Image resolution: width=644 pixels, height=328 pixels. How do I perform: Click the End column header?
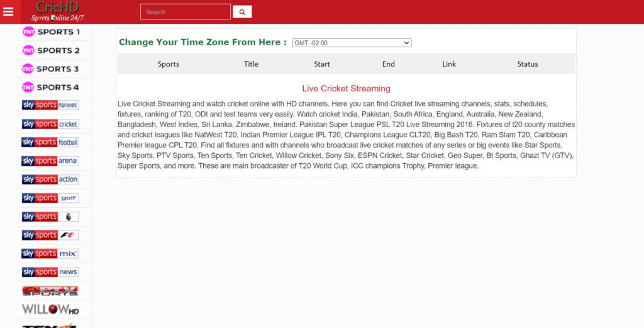point(389,64)
